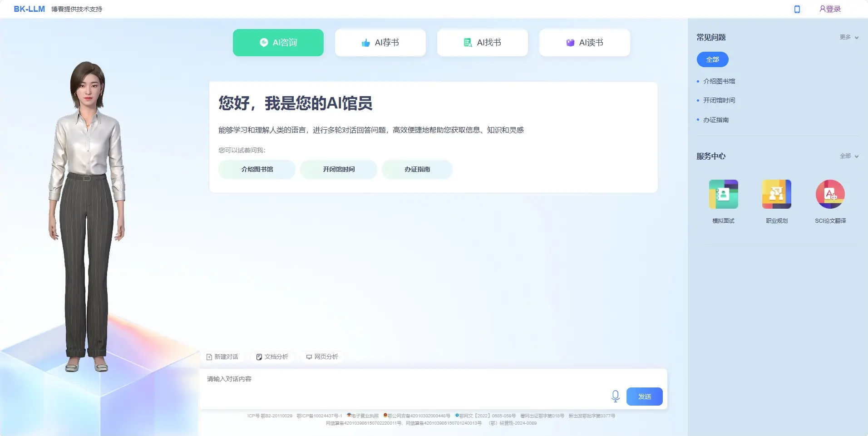Open the 文档分析 feature
This screenshot has width=868, height=436.
(272, 357)
